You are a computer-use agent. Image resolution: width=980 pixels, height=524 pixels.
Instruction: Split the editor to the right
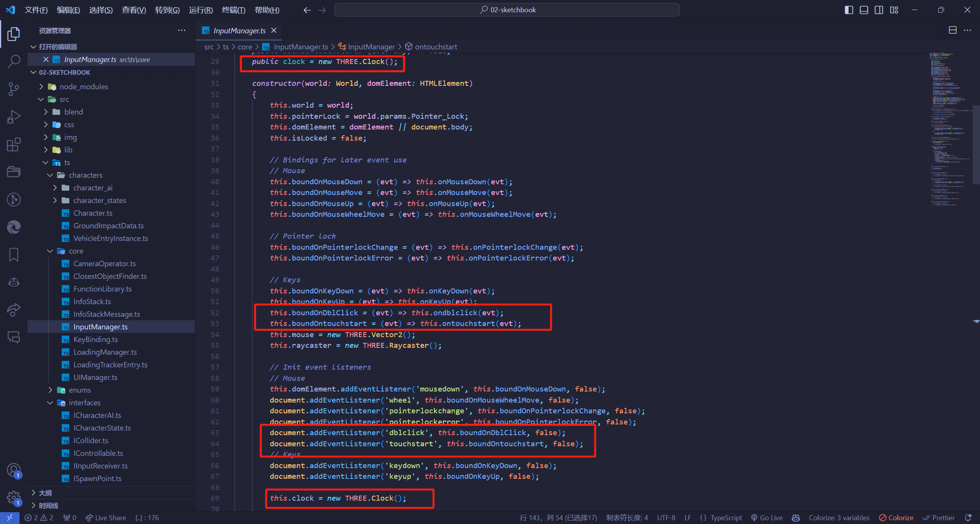point(952,30)
